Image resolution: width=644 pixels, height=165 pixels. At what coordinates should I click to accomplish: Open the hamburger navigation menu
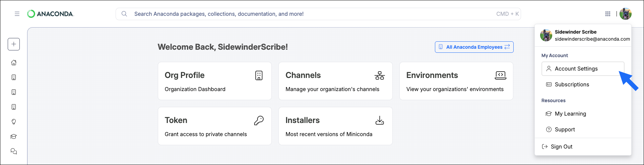(x=17, y=14)
